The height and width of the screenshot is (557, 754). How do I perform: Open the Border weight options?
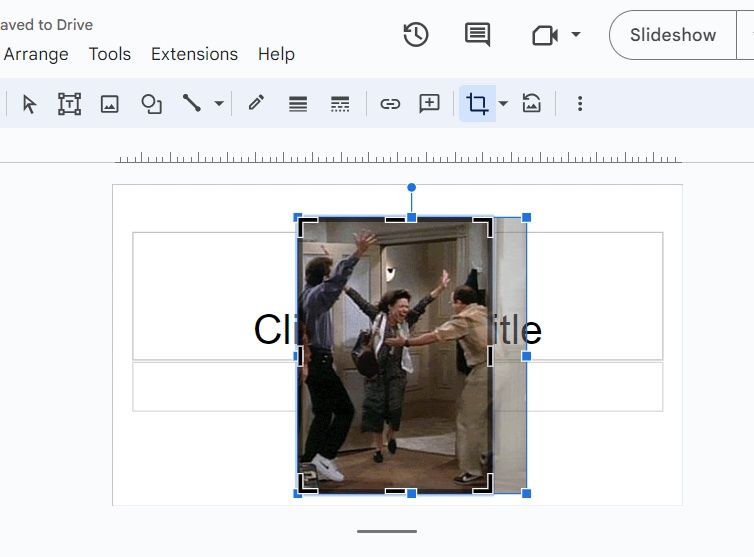pyautogui.click(x=298, y=104)
